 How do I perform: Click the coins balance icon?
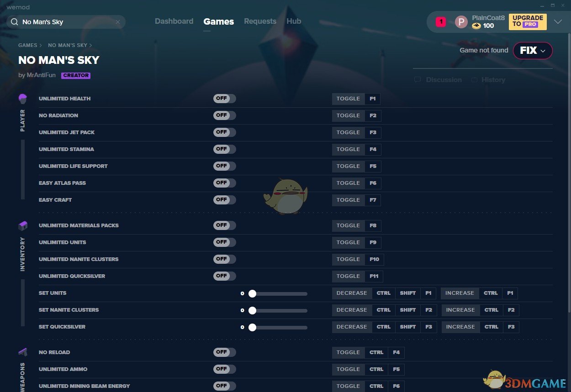click(476, 26)
